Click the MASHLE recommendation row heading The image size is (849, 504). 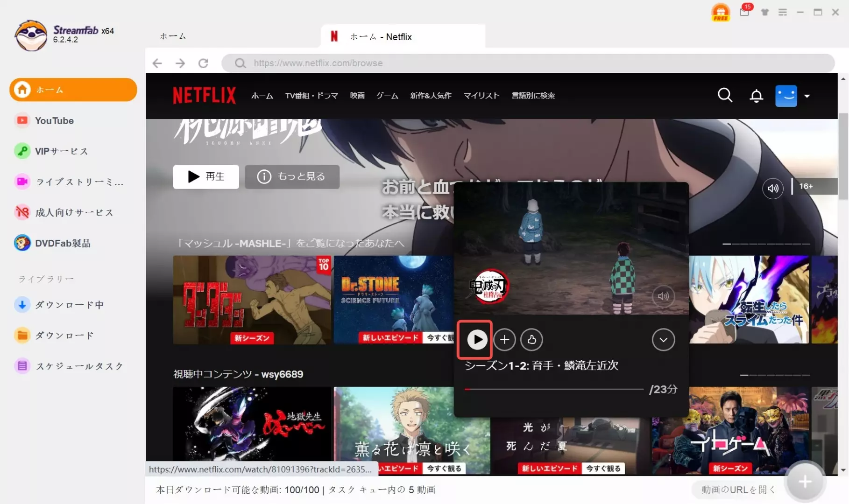(290, 243)
